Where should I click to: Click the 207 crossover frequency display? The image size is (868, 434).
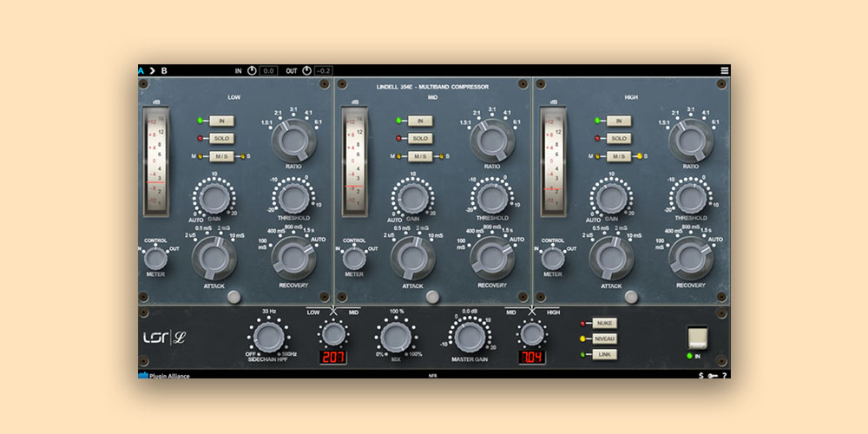(x=333, y=357)
